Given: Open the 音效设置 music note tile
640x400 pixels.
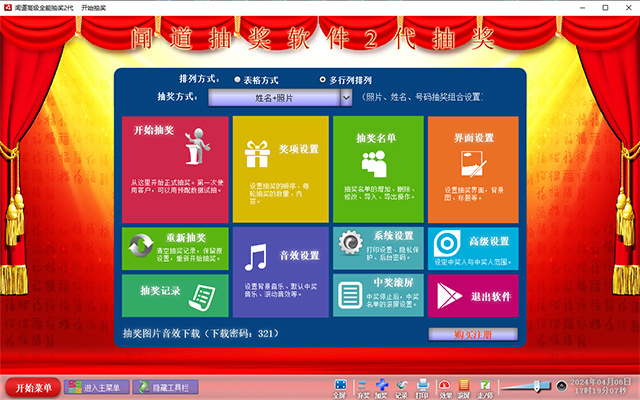Looking at the screenshot, I should (280, 272).
